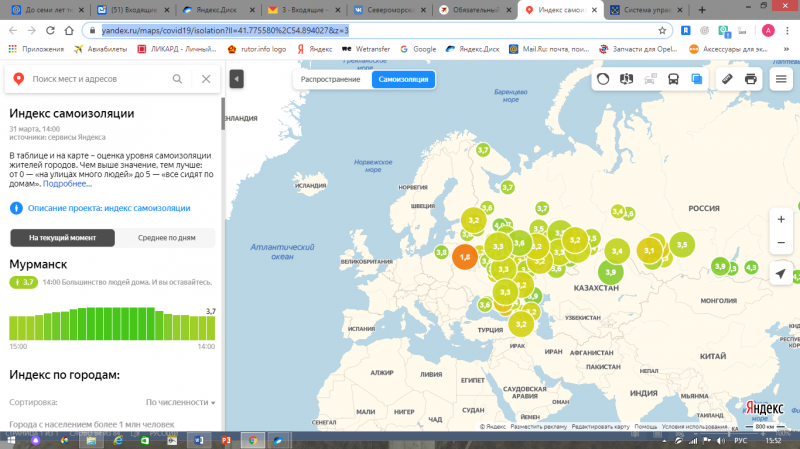
Task: Click the 3,9 marker near Kazakhstan
Action: pos(610,272)
